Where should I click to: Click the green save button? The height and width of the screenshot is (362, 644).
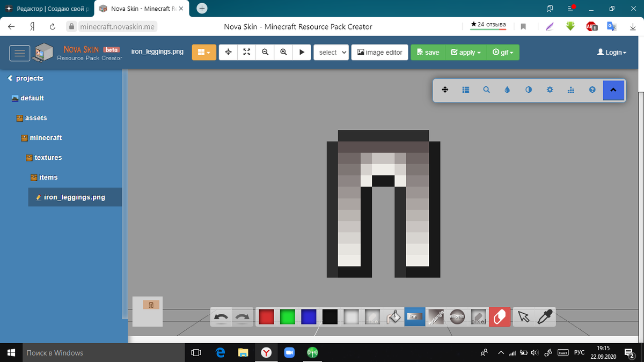click(428, 52)
